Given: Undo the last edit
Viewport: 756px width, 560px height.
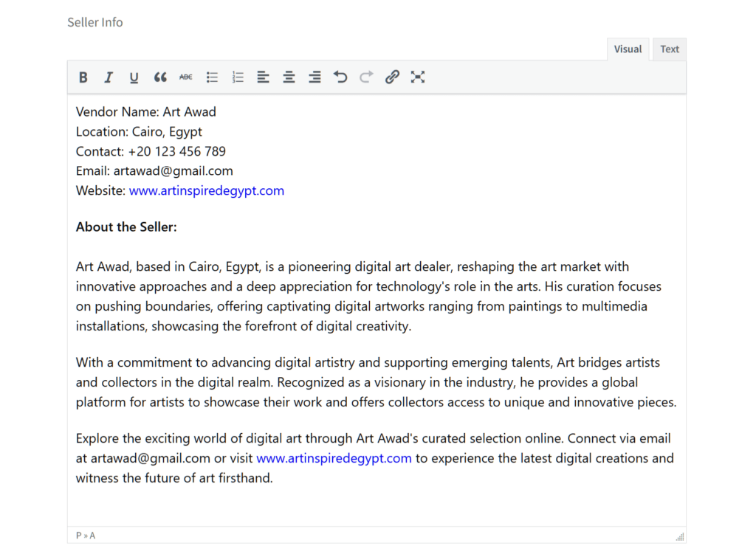Looking at the screenshot, I should (340, 77).
